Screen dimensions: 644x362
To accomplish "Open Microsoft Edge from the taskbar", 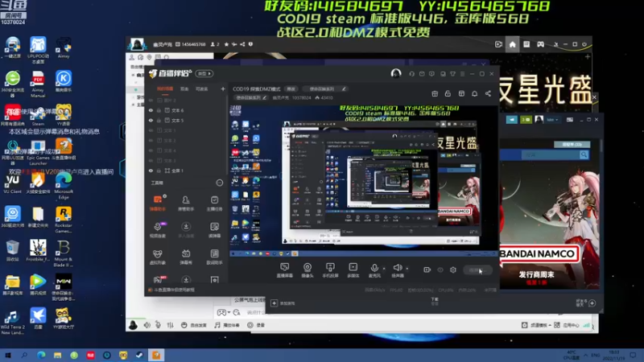I will coord(41,355).
